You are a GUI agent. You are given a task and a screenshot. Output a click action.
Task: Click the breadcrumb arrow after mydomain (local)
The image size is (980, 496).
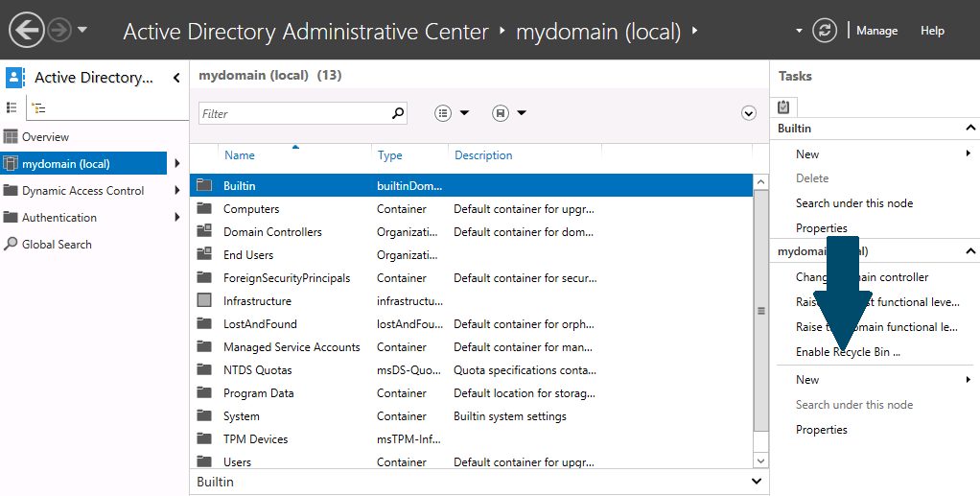(x=694, y=30)
